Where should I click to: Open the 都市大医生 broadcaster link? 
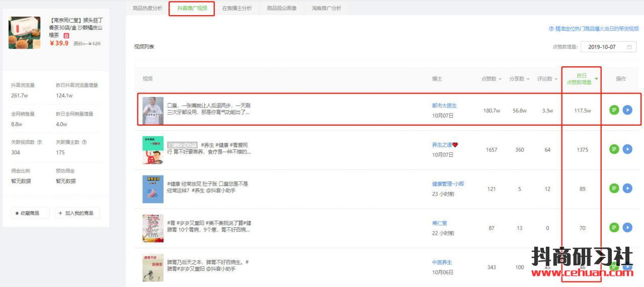[444, 106]
